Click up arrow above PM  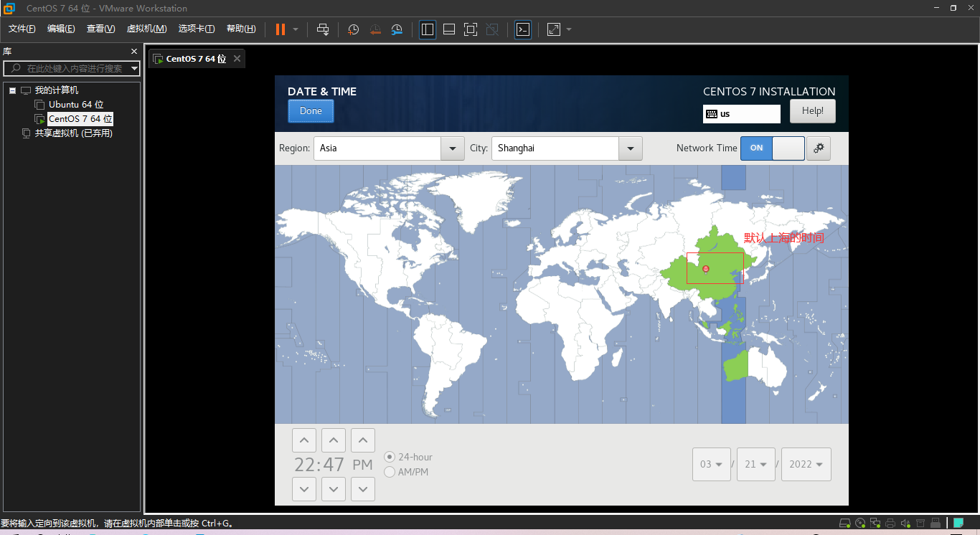[x=363, y=440]
